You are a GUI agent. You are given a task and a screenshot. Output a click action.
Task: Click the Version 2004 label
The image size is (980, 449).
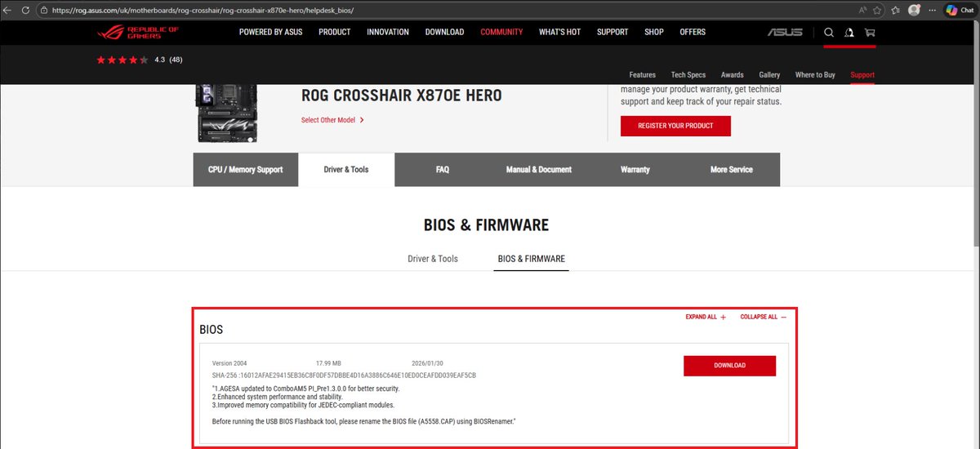pos(229,362)
